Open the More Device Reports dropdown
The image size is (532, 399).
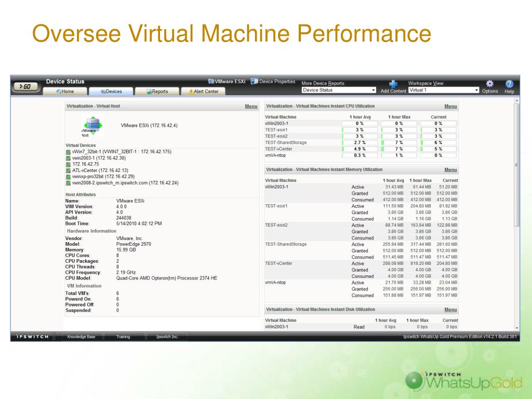[339, 90]
